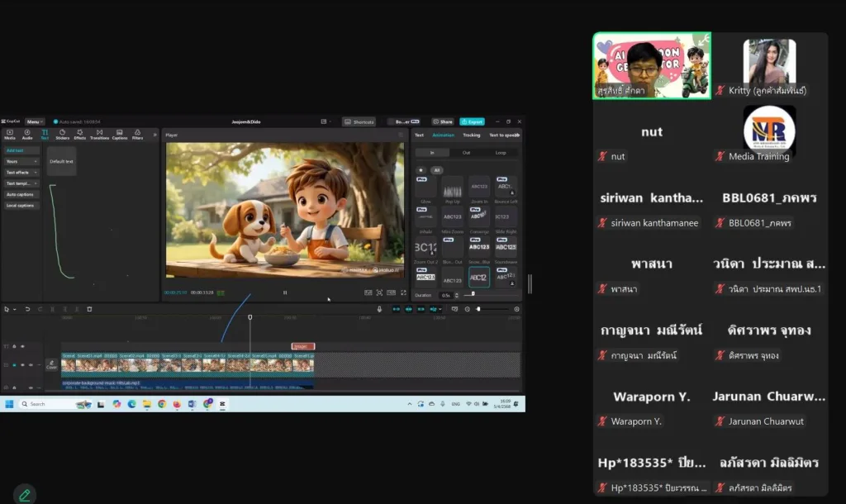Open the Stickers panel
This screenshot has height=504, width=846.
tap(62, 134)
